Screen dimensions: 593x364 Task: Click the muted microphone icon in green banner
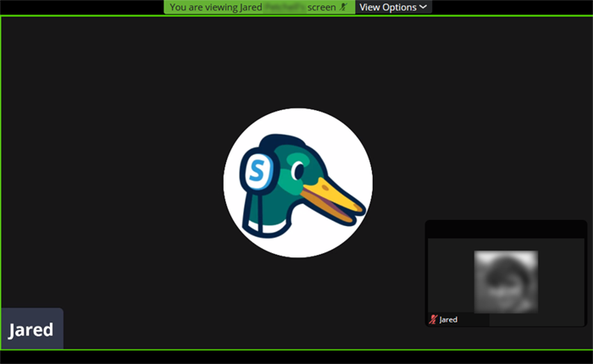343,7
